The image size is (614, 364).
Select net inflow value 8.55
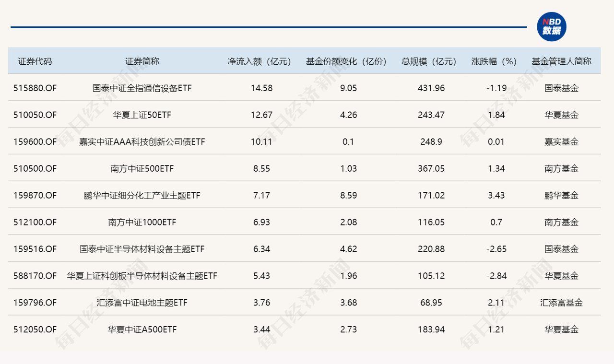(261, 169)
